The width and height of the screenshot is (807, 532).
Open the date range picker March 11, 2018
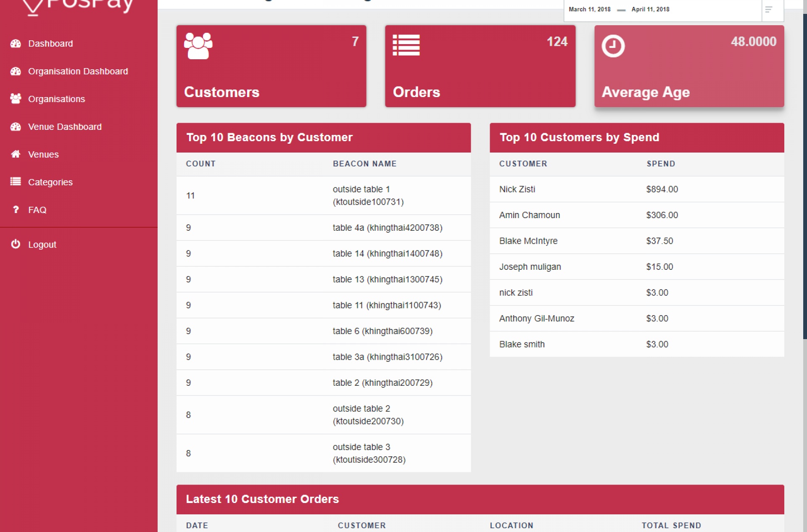(x=589, y=9)
